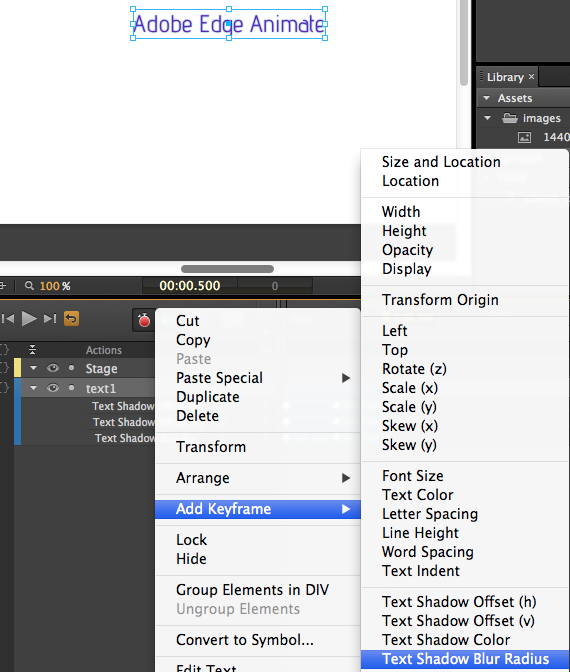
Task: Toggle the red auto-keyframe stopwatch button
Action: point(144,320)
